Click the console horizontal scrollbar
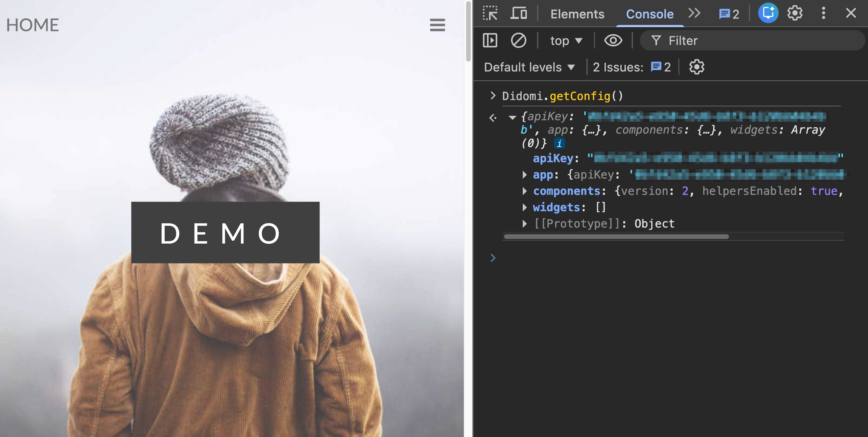The width and height of the screenshot is (868, 437). 616,237
